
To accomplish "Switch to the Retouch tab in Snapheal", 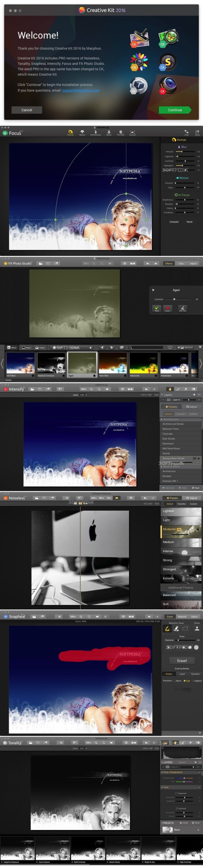I will click(x=182, y=617).
